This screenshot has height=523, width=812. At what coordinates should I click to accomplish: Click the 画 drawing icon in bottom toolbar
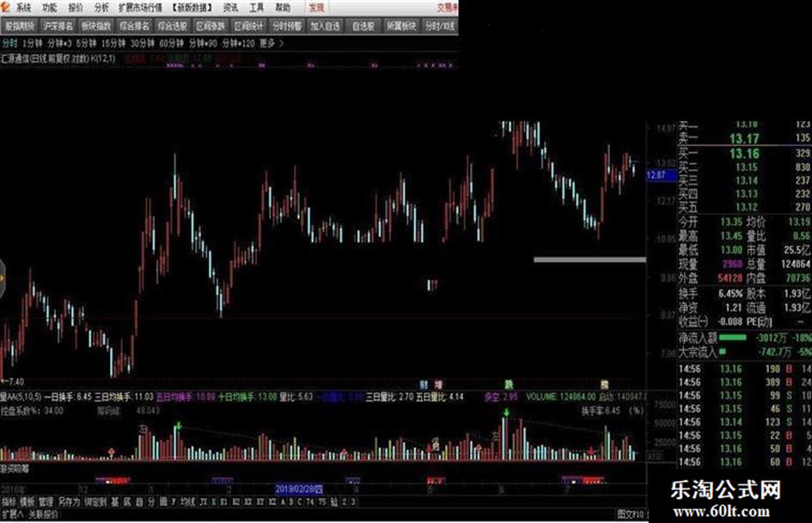click(x=163, y=502)
